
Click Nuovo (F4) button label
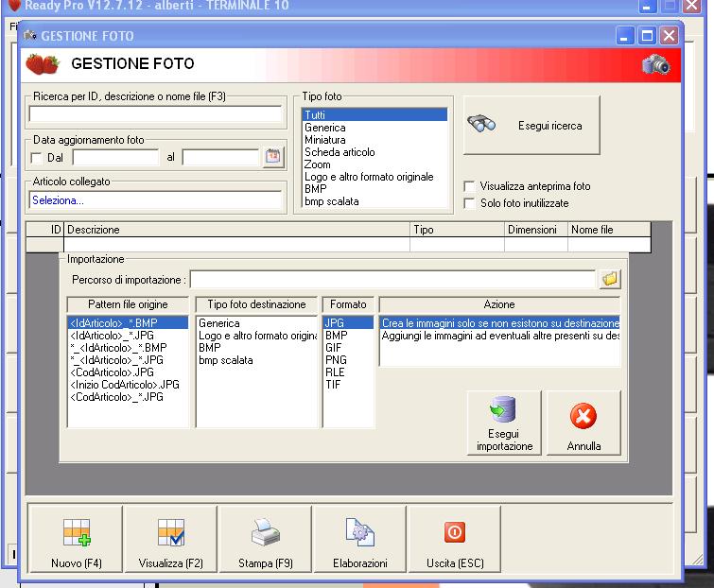point(77,563)
